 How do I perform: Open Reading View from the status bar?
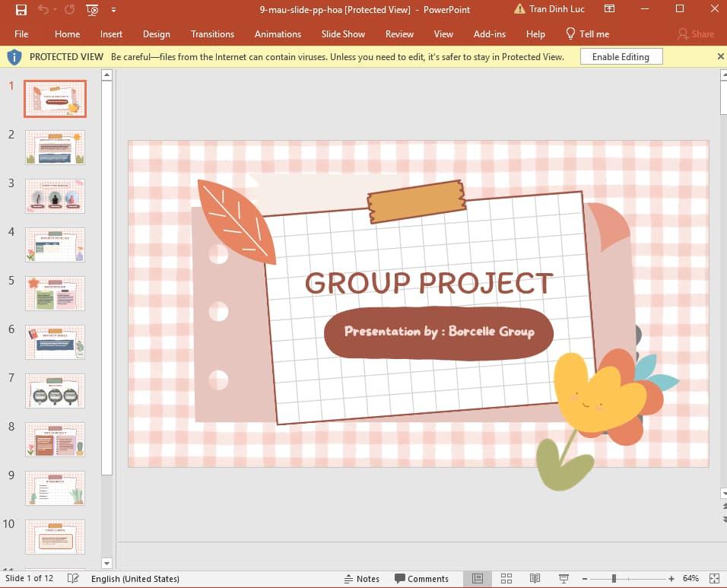535,578
